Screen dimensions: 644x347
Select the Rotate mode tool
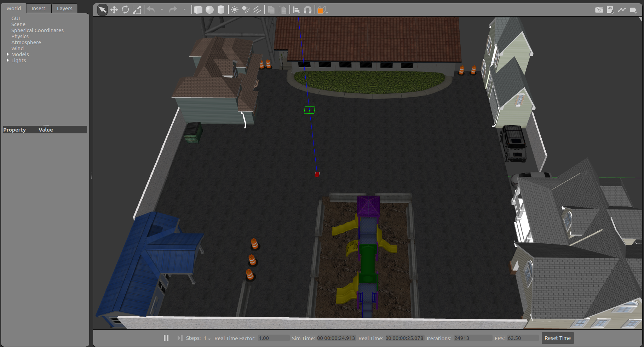click(x=125, y=10)
